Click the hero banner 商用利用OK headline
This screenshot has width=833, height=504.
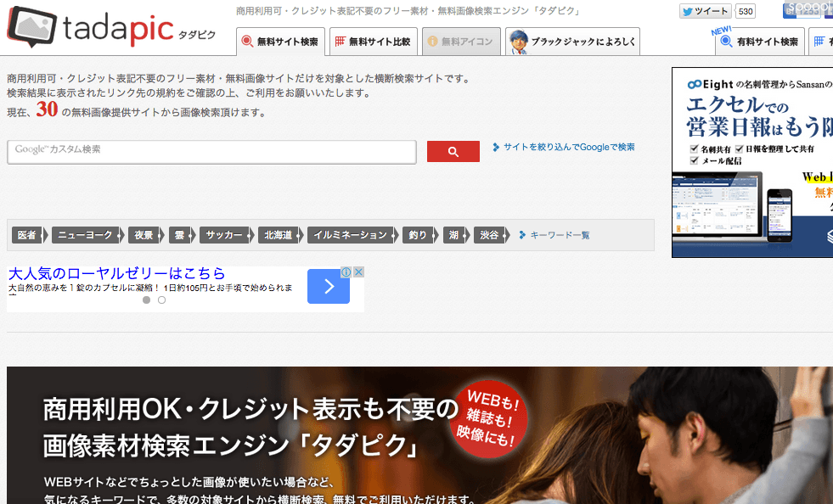coord(250,427)
